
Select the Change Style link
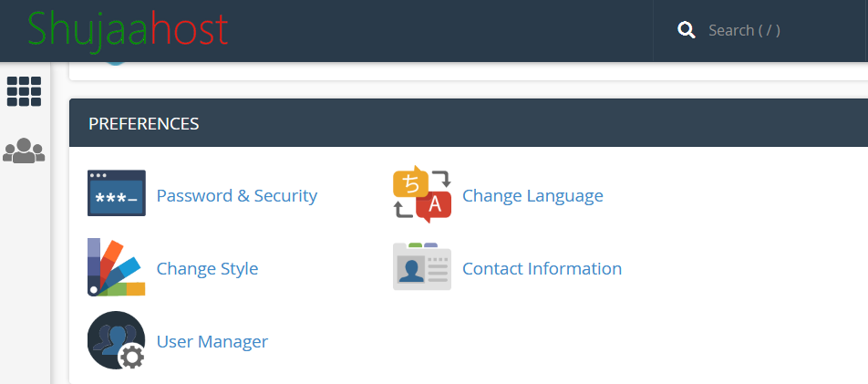208,269
